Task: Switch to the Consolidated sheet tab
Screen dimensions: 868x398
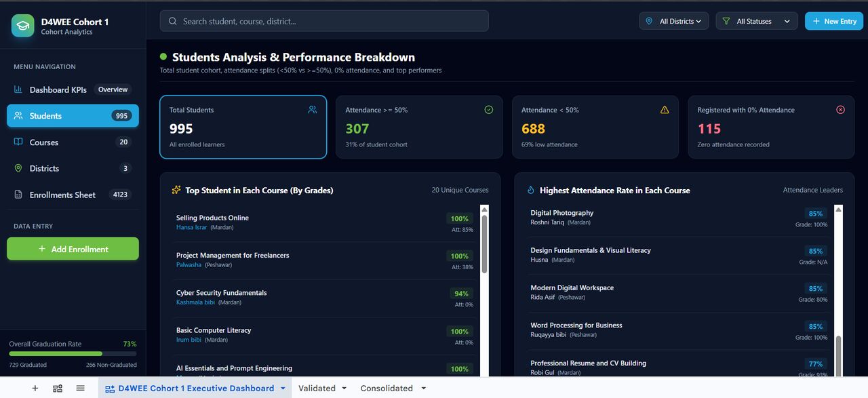Action: 387,389
